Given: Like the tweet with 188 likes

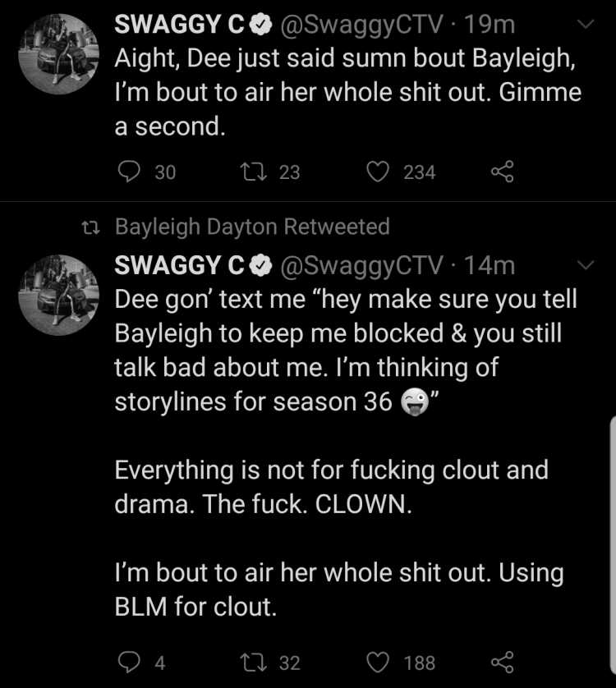Looking at the screenshot, I should (378, 662).
